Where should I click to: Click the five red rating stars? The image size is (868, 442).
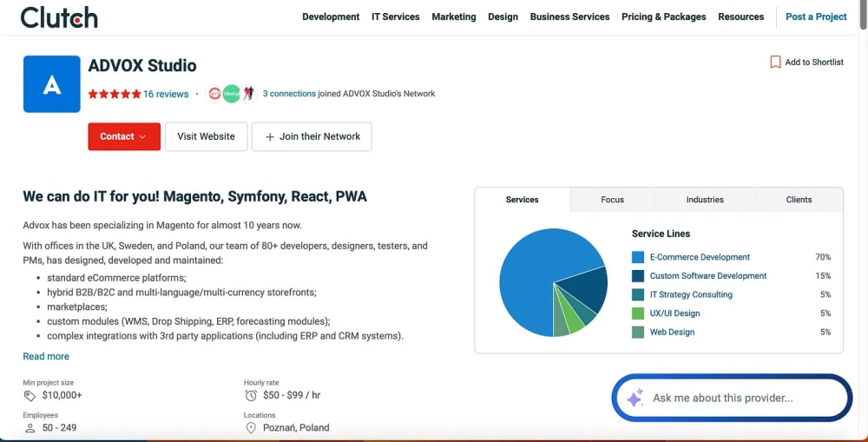pos(114,94)
